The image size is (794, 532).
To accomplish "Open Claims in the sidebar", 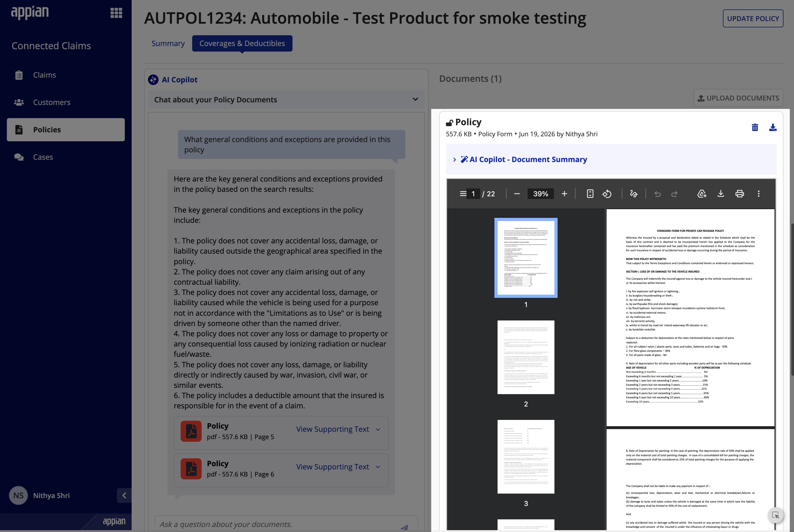I will (66, 75).
